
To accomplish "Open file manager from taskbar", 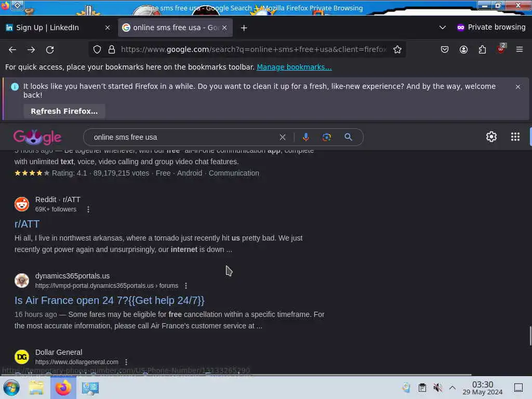I will [x=36, y=388].
